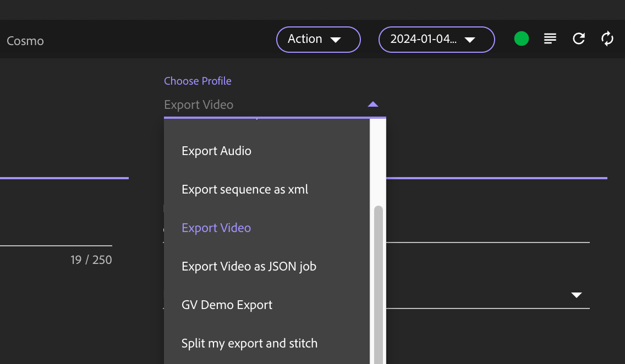Click the Choose Profile label
Screen dimensions: 625x364
click(198, 81)
